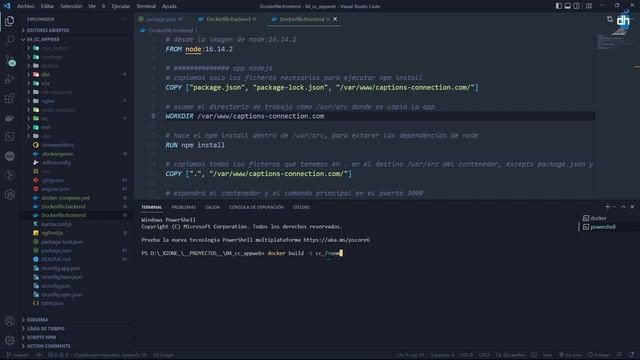Open Customize Layout icon in title bar

coord(589,6)
